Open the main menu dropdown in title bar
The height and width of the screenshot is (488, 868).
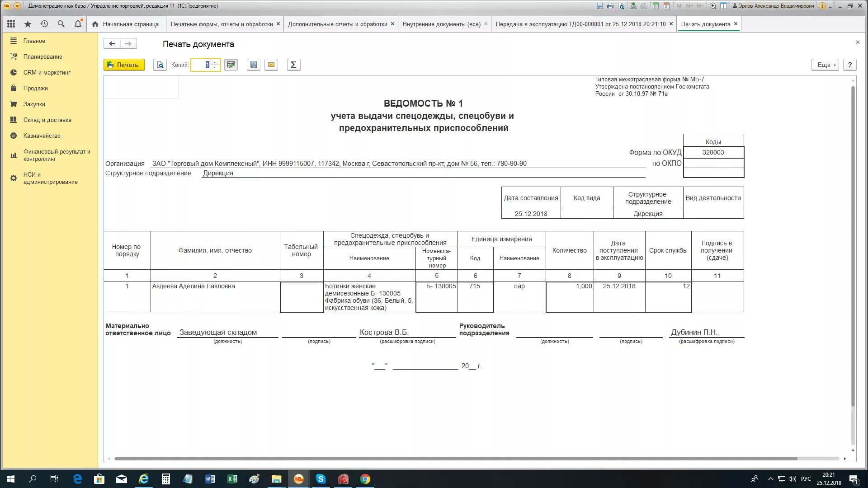click(17, 6)
